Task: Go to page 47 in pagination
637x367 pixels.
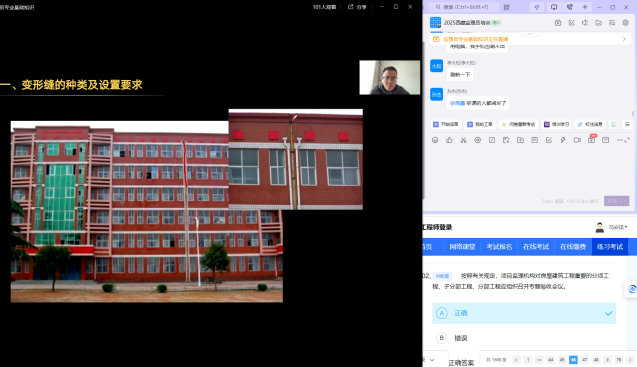Action: pyautogui.click(x=585, y=360)
